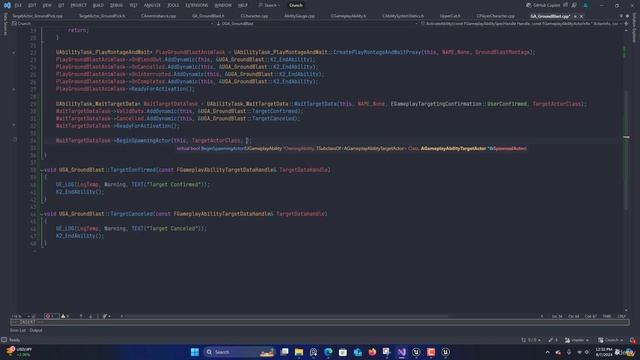Click the horizontal editor scrollbar
This screenshot has width=640, height=360.
pos(286,316)
